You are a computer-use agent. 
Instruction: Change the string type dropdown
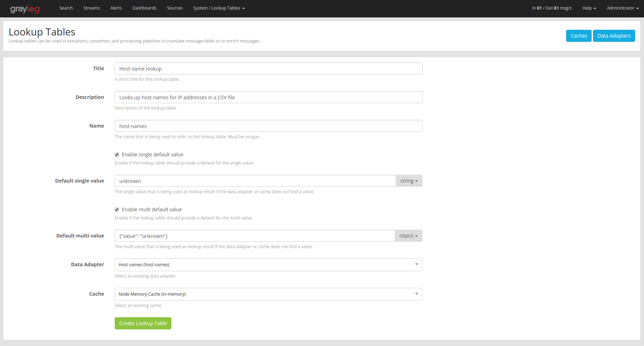(409, 181)
